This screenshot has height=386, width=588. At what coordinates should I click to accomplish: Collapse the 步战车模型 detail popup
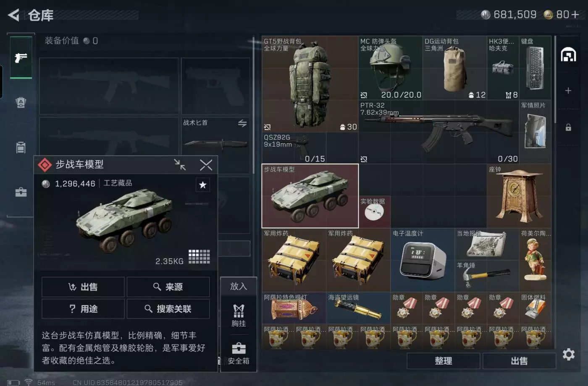pos(180,164)
